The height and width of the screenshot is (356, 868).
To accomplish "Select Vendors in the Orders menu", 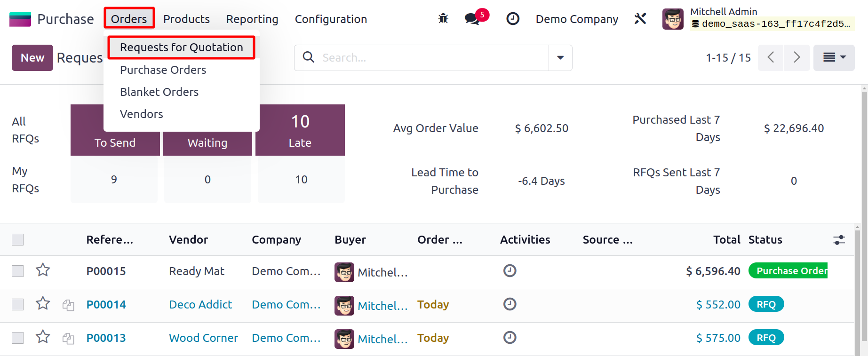I will 141,114.
